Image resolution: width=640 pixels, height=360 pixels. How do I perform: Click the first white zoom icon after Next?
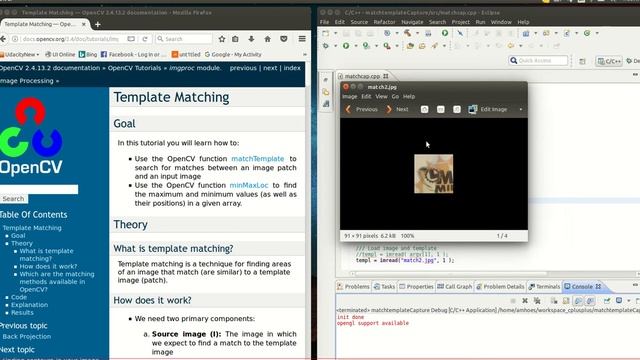coord(424,109)
